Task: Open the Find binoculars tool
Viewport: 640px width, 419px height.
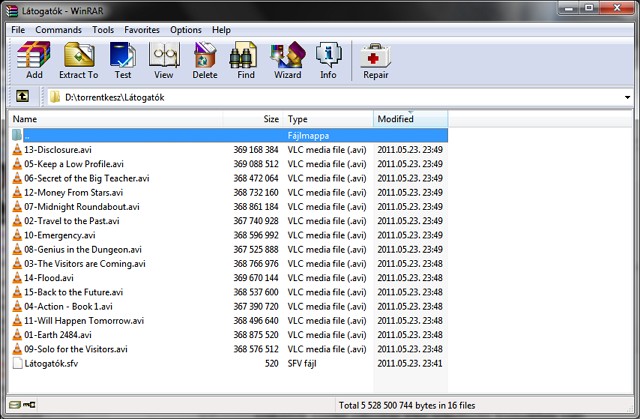Action: (246, 60)
